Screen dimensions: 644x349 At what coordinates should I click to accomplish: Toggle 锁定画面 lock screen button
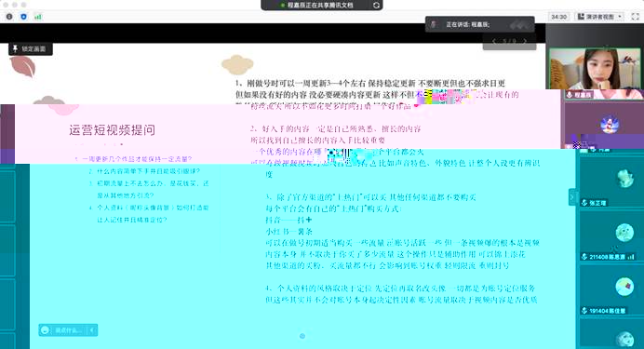point(31,48)
